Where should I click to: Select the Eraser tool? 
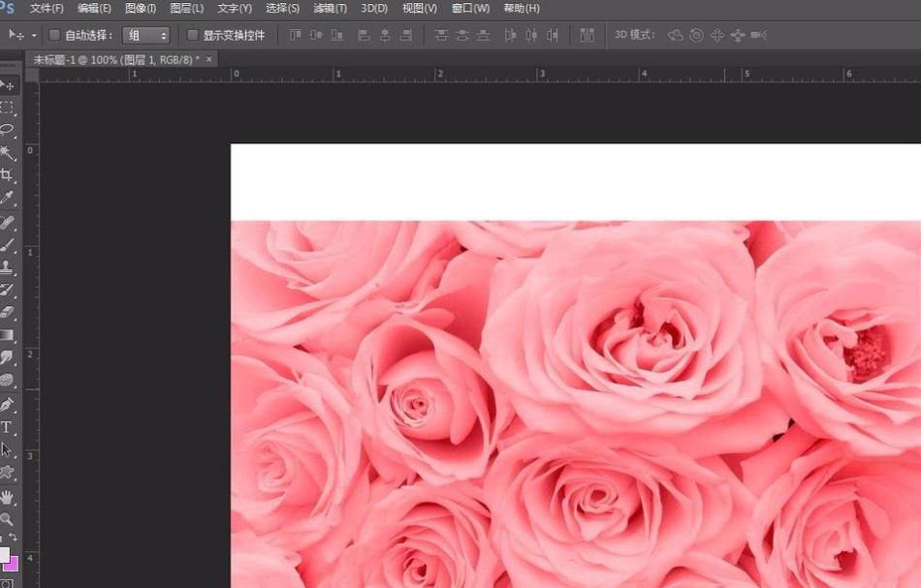tap(7, 312)
